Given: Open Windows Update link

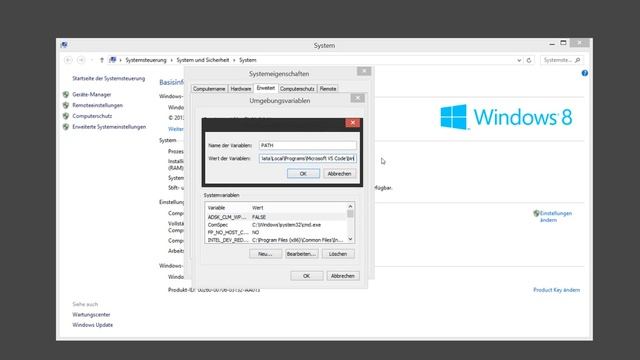Looking at the screenshot, I should coord(93,325).
